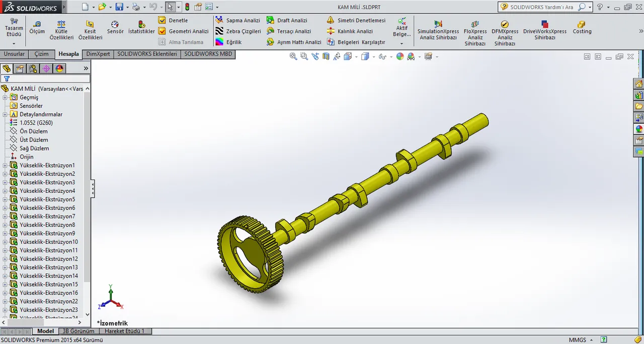Click Zoom to Fit icon

pos(293,56)
